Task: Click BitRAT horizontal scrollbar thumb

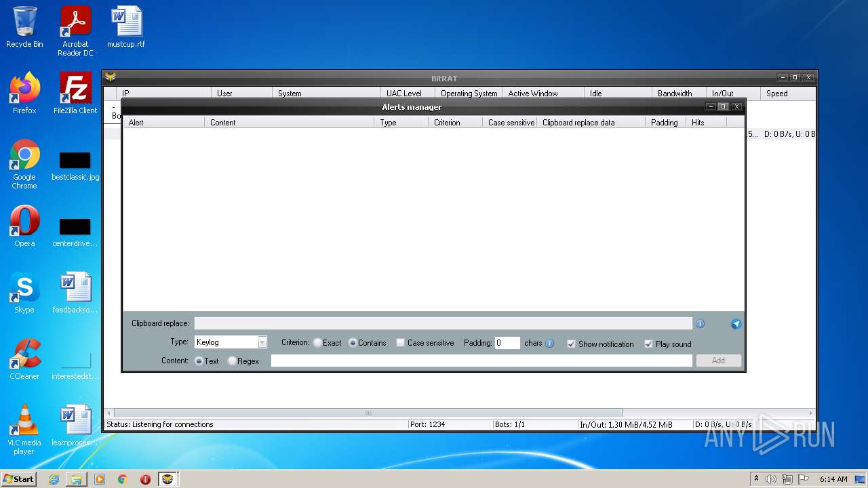Action: [368, 413]
